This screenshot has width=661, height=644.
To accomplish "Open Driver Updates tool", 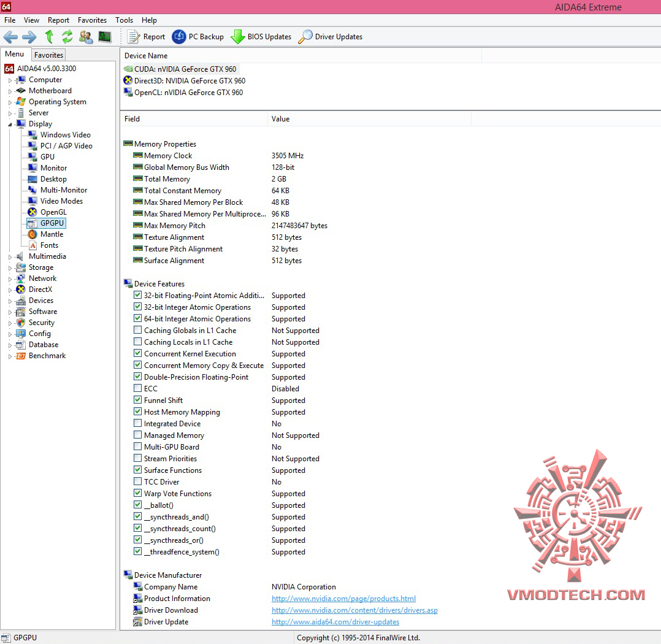I will tap(330, 37).
